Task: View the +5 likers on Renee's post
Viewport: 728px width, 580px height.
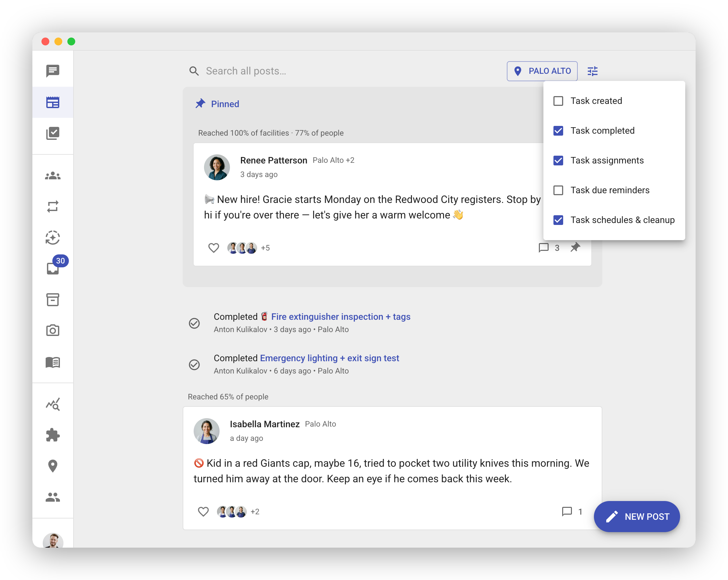Action: 266,248
